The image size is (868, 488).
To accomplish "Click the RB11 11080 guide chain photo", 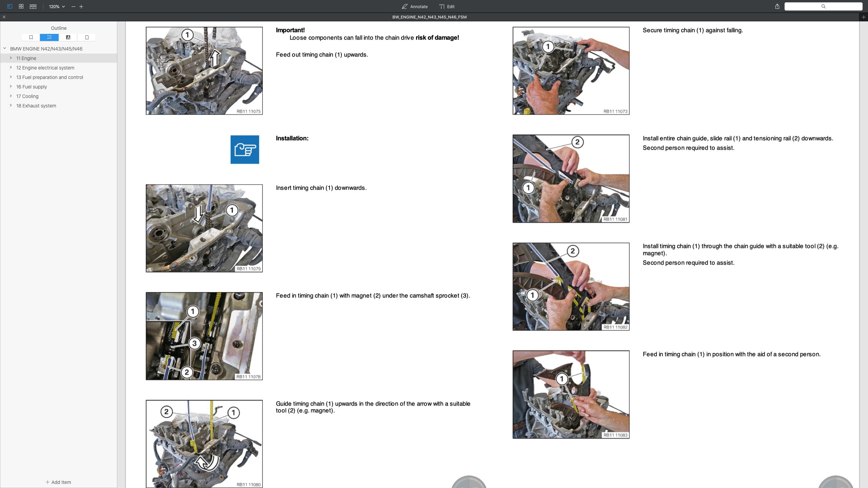I will pyautogui.click(x=204, y=444).
